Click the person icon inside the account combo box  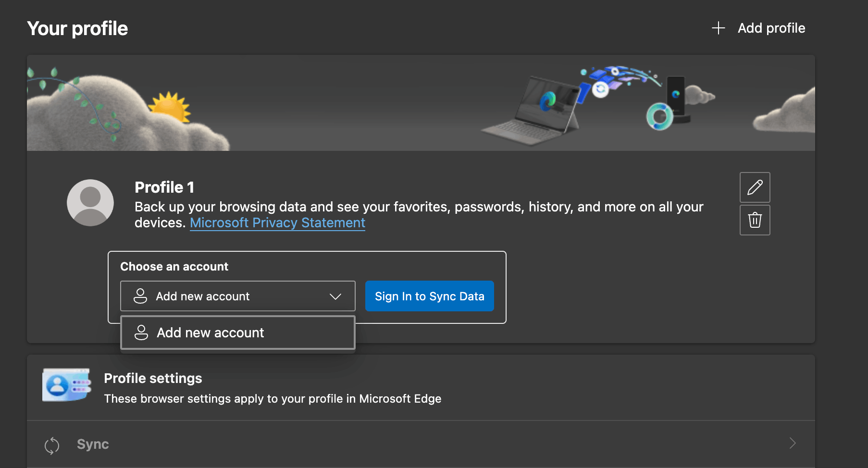coord(140,296)
